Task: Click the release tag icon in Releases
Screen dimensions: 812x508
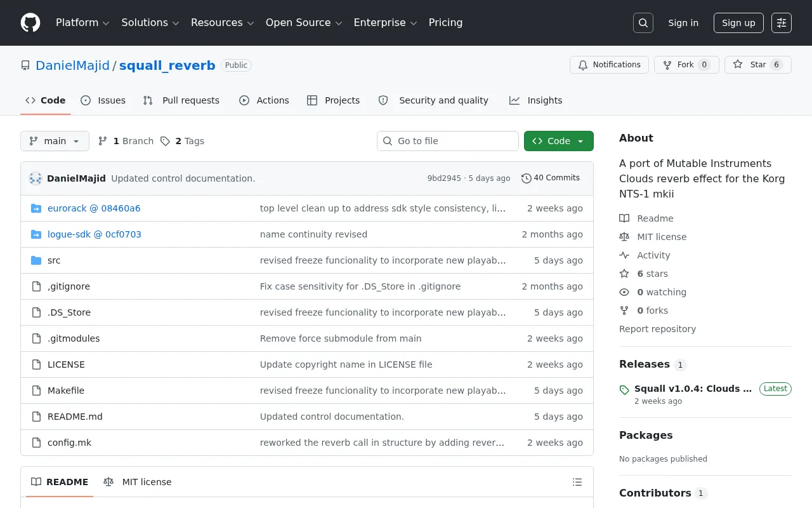Action: tap(624, 390)
